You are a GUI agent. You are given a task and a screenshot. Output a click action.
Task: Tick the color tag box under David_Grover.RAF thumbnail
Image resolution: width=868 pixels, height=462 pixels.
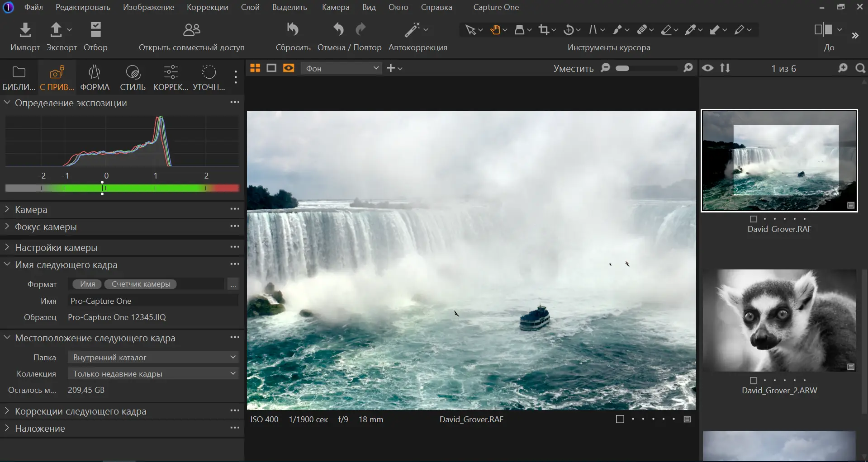coord(753,219)
